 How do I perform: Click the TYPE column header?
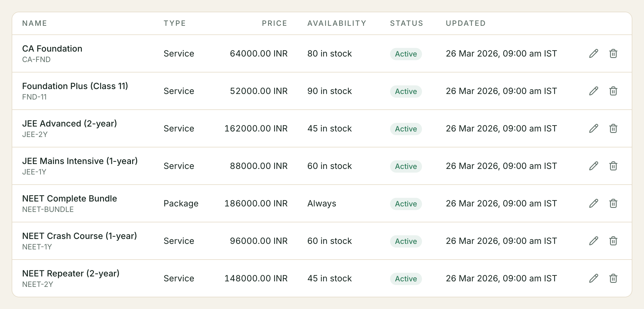point(175,23)
